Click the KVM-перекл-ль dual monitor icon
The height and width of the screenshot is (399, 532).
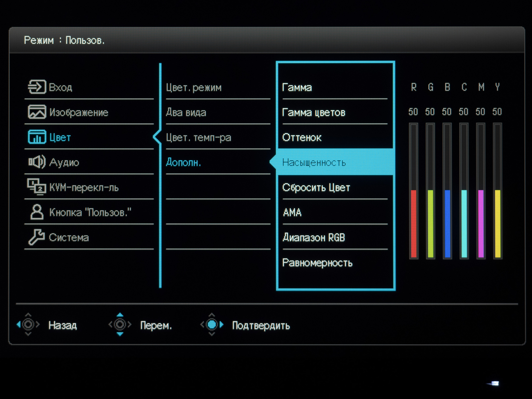click(37, 187)
